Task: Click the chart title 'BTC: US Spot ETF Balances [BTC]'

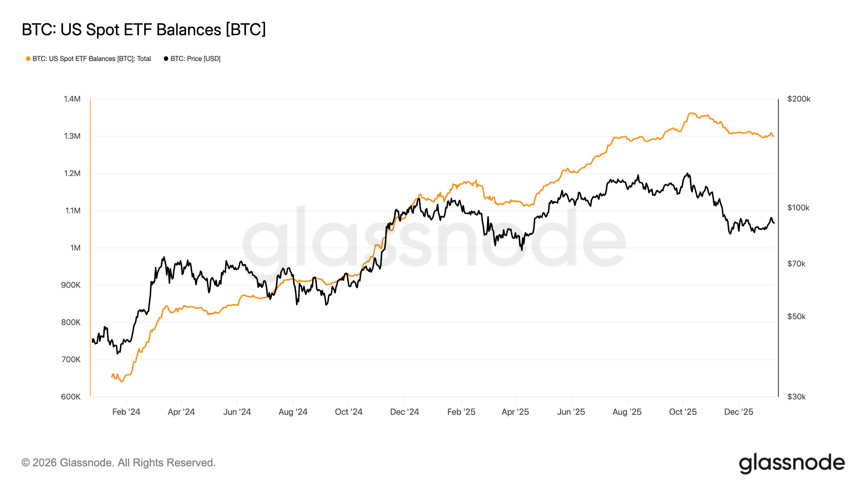Action: (144, 30)
